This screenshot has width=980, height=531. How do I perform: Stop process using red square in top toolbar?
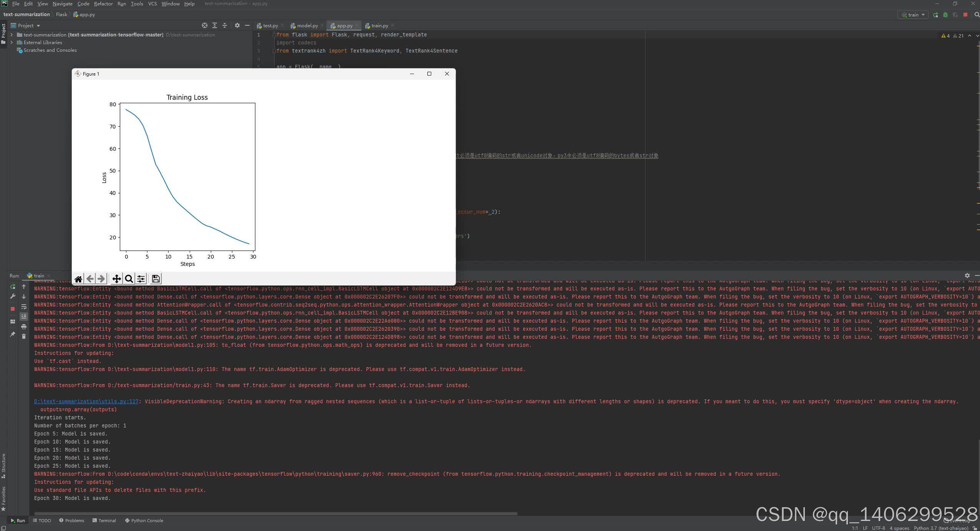coord(965,15)
